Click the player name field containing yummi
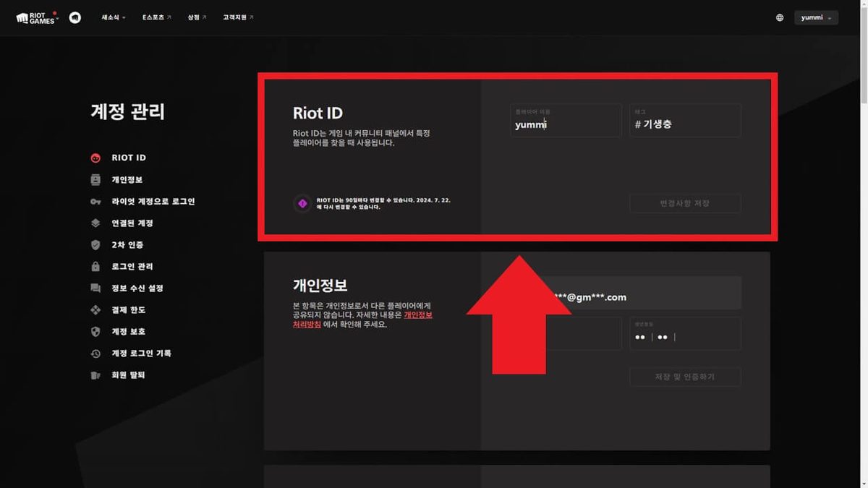Viewport: 868px width, 488px height. [x=566, y=120]
